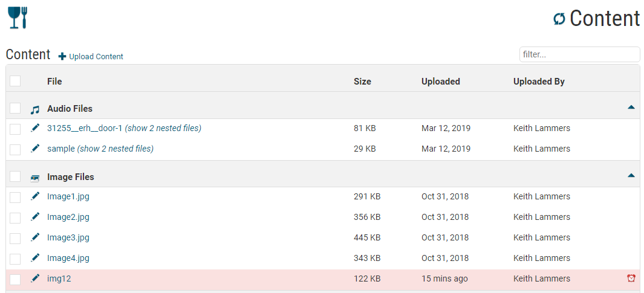Image resolution: width=644 pixels, height=293 pixels.
Task: Click the pencil edit icon for Image3.jpg
Action: click(35, 237)
